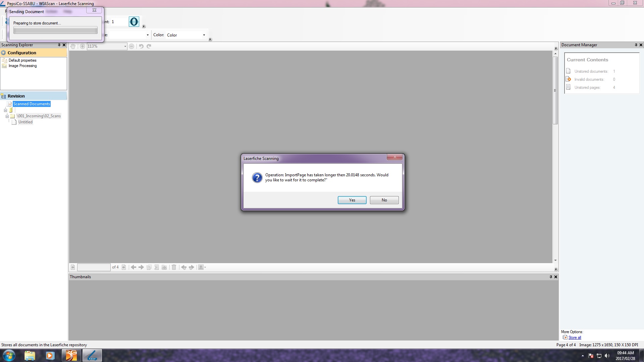Select the Pan (hand) tool above the image viewer
The height and width of the screenshot is (362, 644).
point(73,46)
